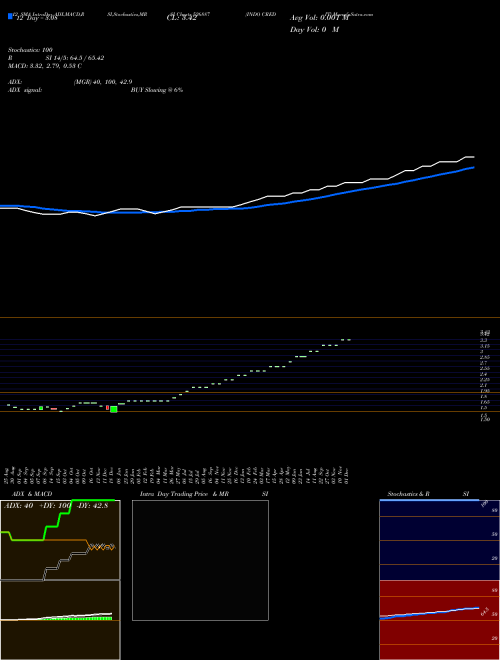The image size is (500, 660).
Task: Click the large green candle on the price chart
Action: click(x=114, y=409)
